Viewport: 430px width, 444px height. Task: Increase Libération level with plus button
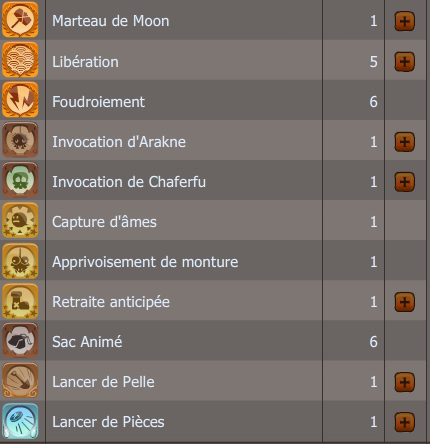[405, 62]
